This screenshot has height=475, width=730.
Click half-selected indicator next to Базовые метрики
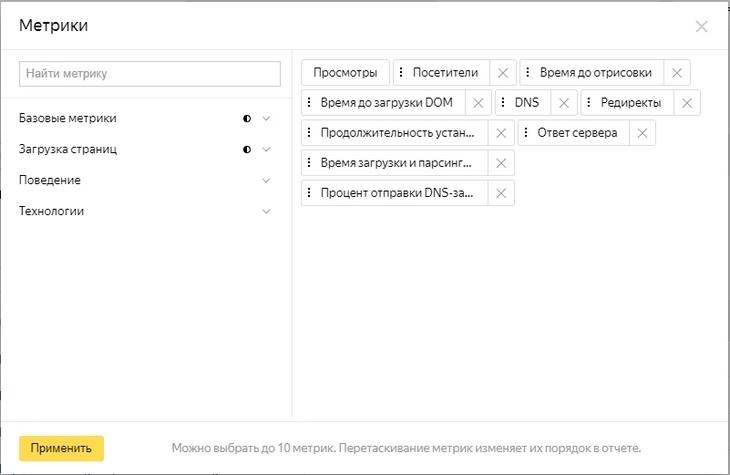247,118
